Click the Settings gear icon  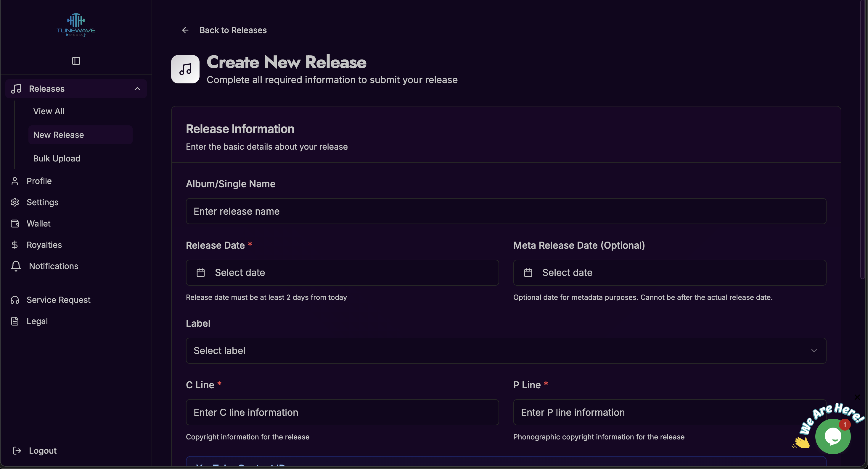pyautogui.click(x=15, y=202)
